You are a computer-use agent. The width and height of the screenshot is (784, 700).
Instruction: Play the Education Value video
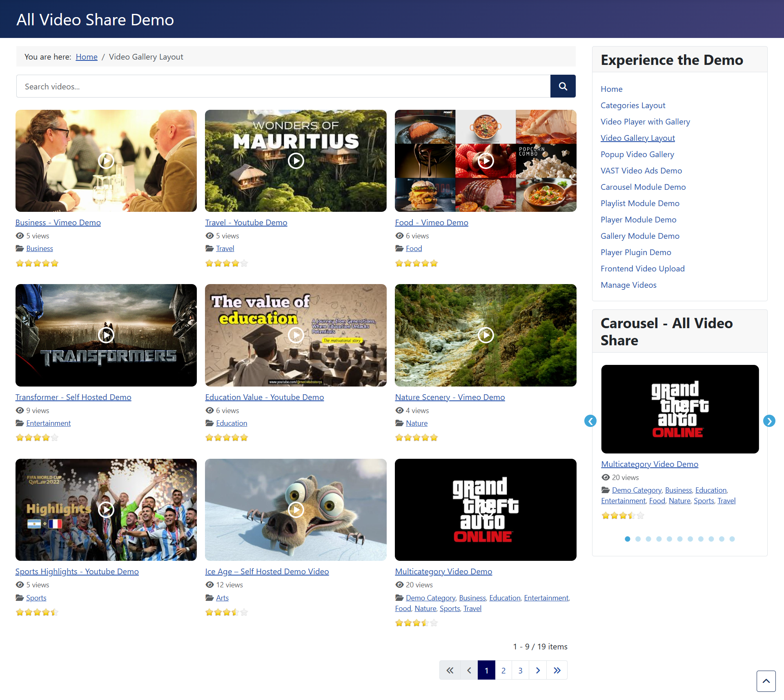(x=296, y=335)
